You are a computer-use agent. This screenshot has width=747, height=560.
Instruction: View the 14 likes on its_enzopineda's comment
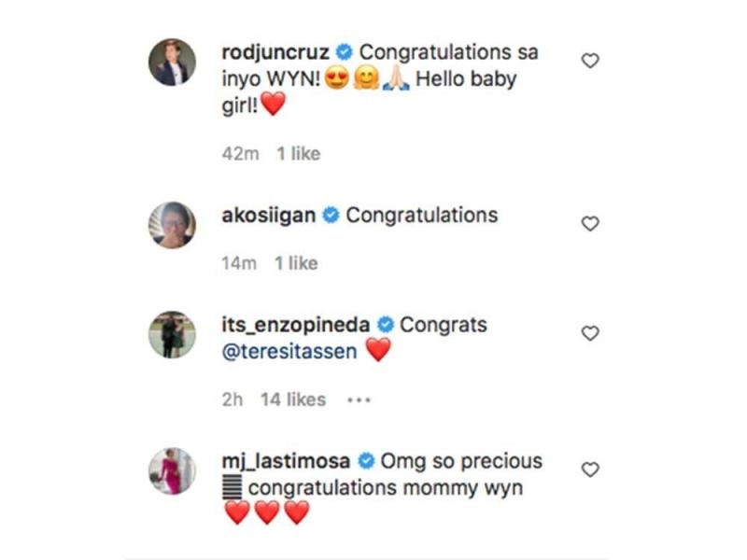[293, 399]
